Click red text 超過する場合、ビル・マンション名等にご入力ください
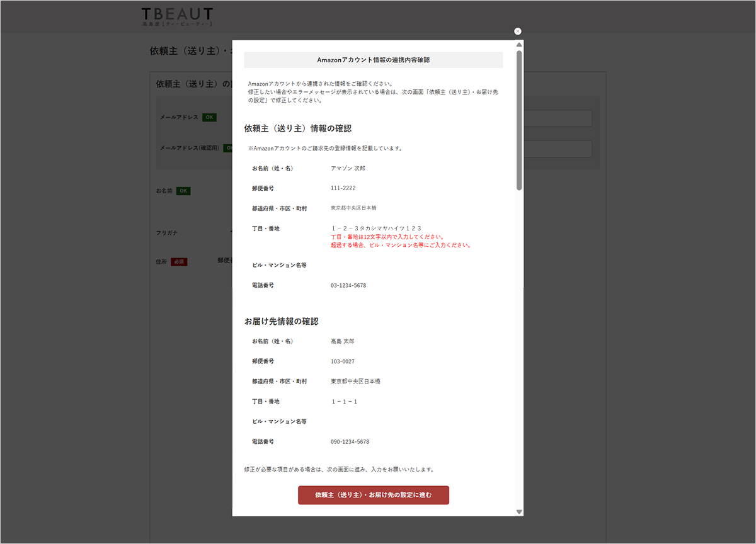 click(401, 245)
